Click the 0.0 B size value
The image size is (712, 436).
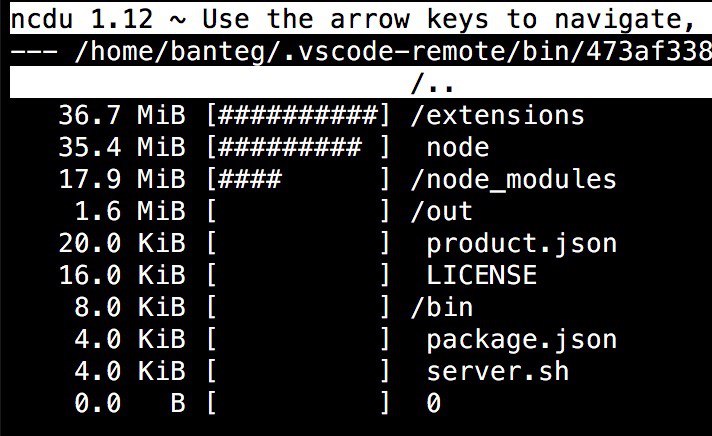tap(130, 403)
